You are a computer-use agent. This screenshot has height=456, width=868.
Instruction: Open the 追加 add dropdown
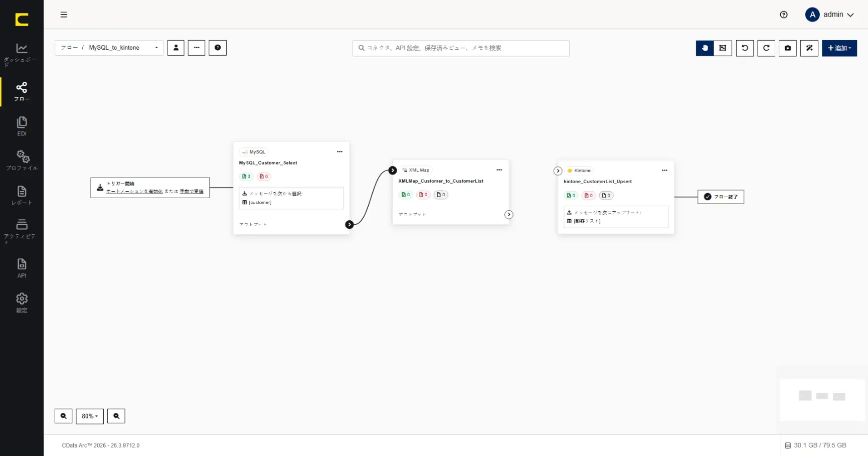[839, 48]
